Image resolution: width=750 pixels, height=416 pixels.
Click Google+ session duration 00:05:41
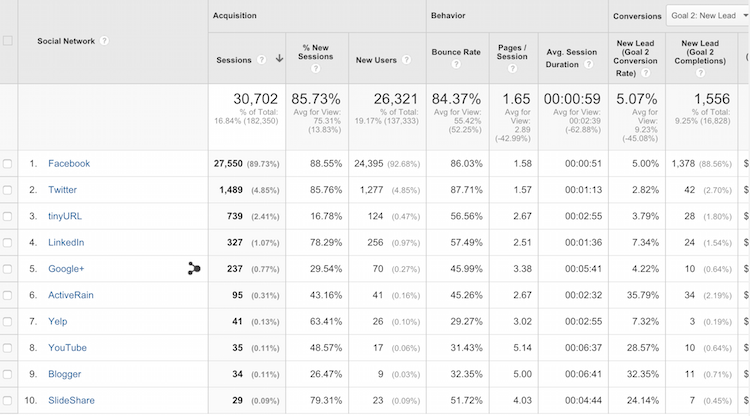[x=583, y=269]
